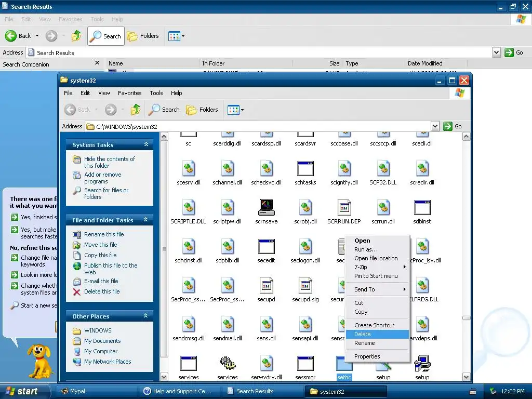Viewport: 532px width, 399px height.
Task: Open Tools menu in system32 window
Action: (156, 93)
